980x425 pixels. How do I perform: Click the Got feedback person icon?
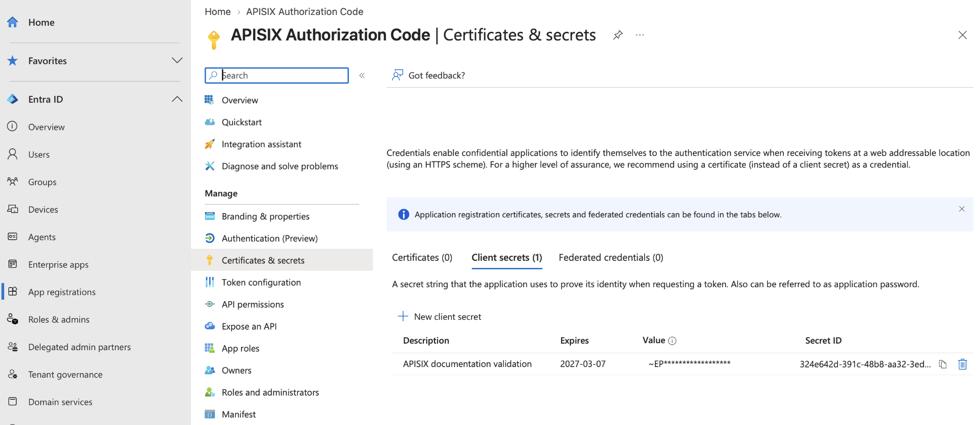point(398,75)
